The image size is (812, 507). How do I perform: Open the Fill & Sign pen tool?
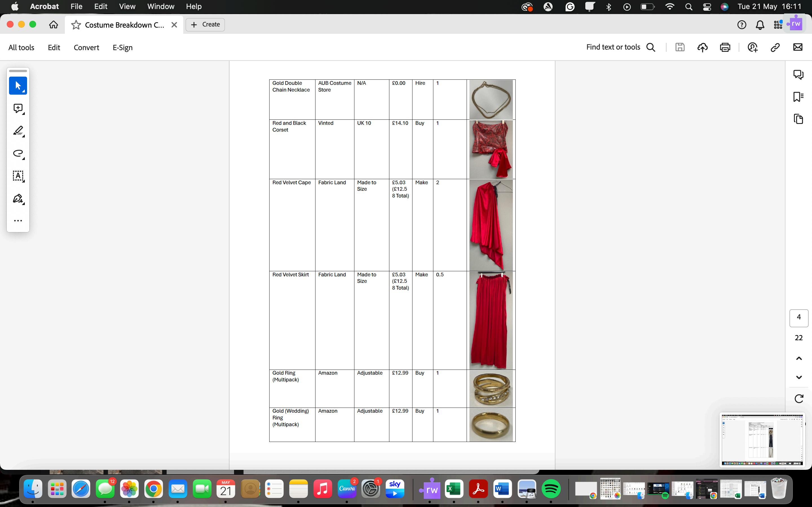(x=18, y=199)
